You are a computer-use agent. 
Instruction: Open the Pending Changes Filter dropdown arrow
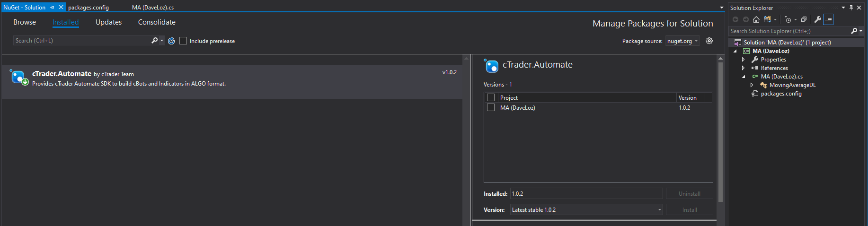[796, 19]
